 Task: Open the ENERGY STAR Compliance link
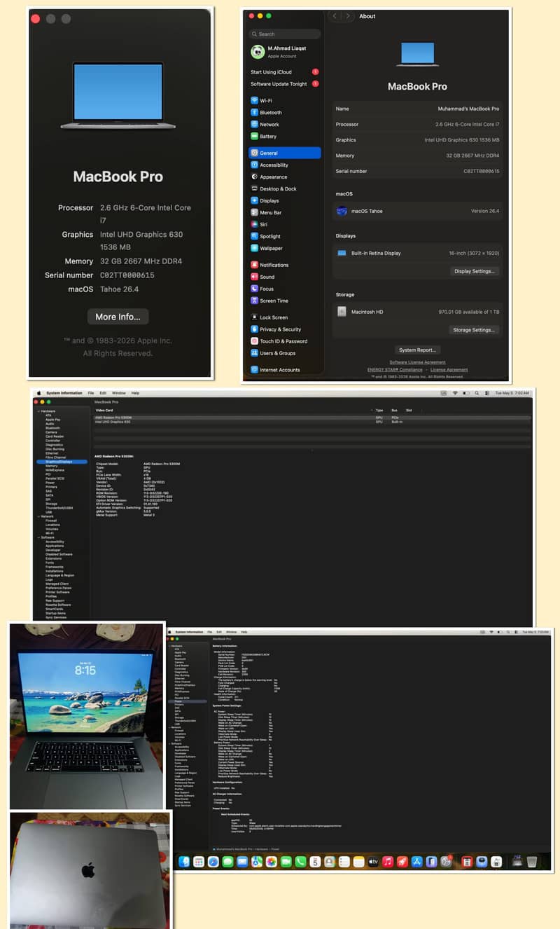click(x=395, y=369)
